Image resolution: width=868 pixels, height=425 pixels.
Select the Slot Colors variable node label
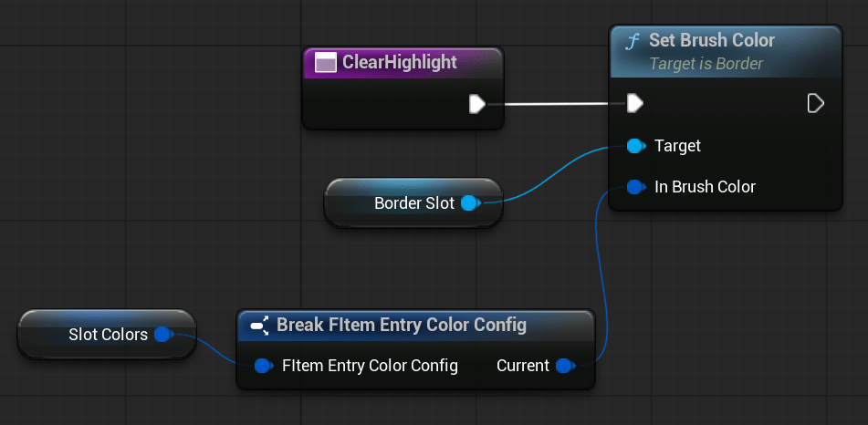(x=108, y=335)
